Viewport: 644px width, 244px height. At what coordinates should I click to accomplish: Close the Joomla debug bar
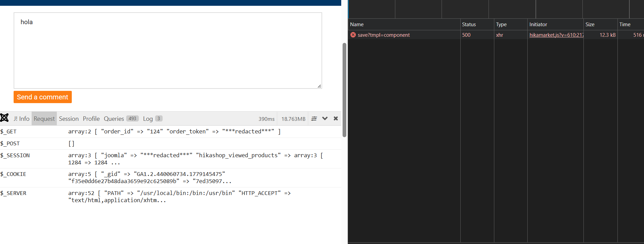[336, 118]
